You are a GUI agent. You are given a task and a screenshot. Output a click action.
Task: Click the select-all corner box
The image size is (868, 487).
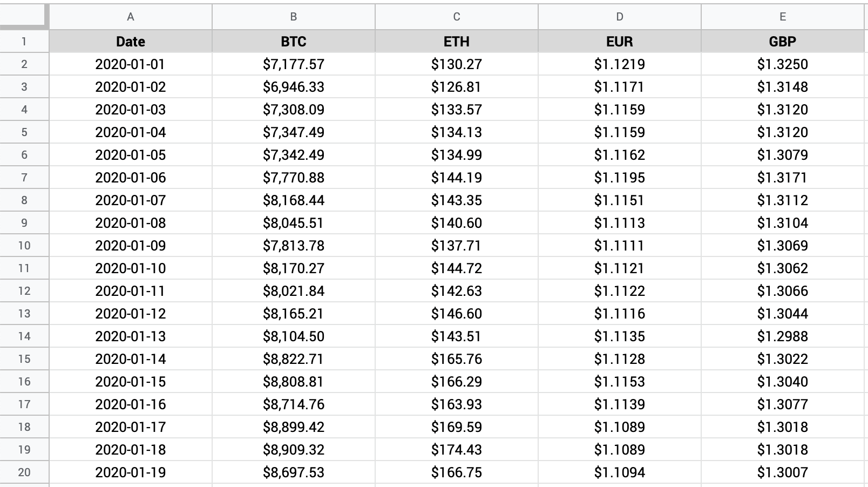coord(24,16)
